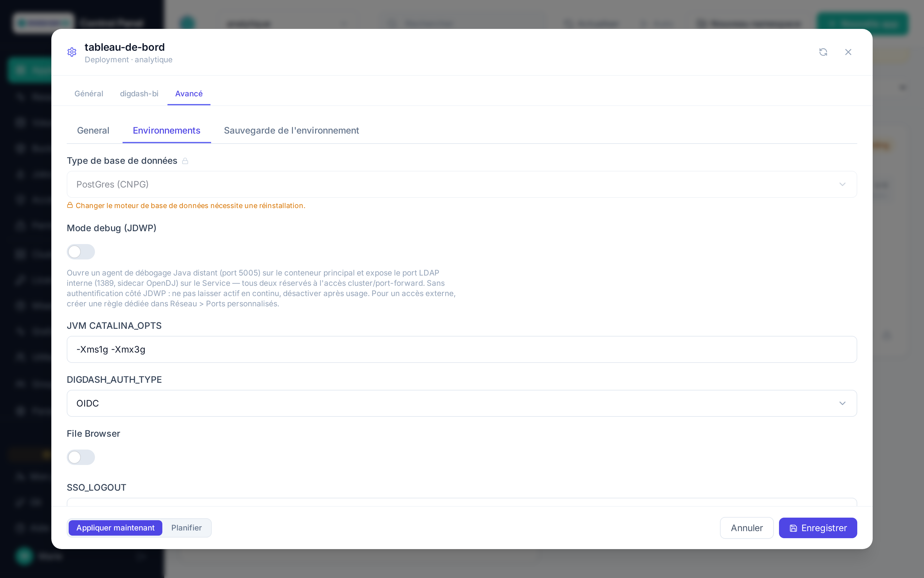This screenshot has width=924, height=578.
Task: Click the SSO_LOGOUT input field
Action: tap(462, 502)
